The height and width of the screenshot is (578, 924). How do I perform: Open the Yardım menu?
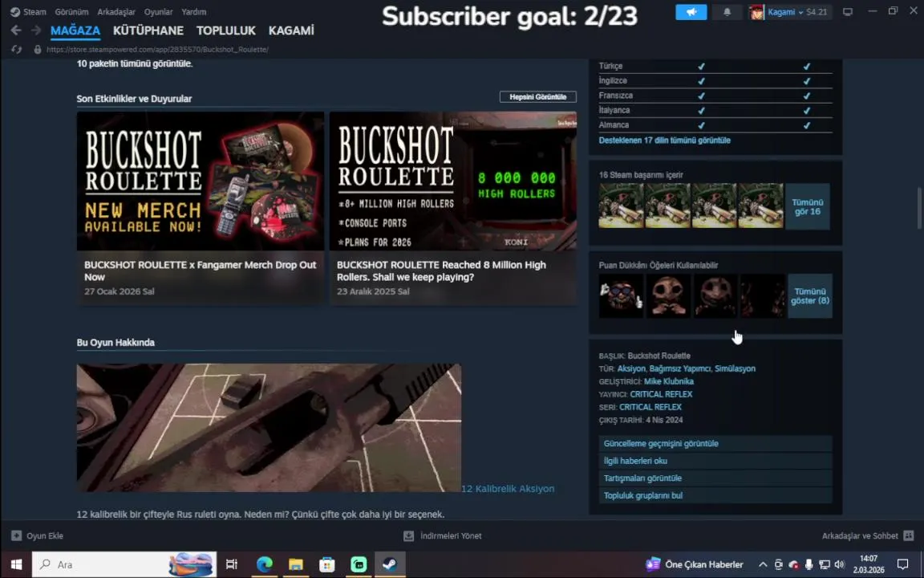[x=194, y=12]
